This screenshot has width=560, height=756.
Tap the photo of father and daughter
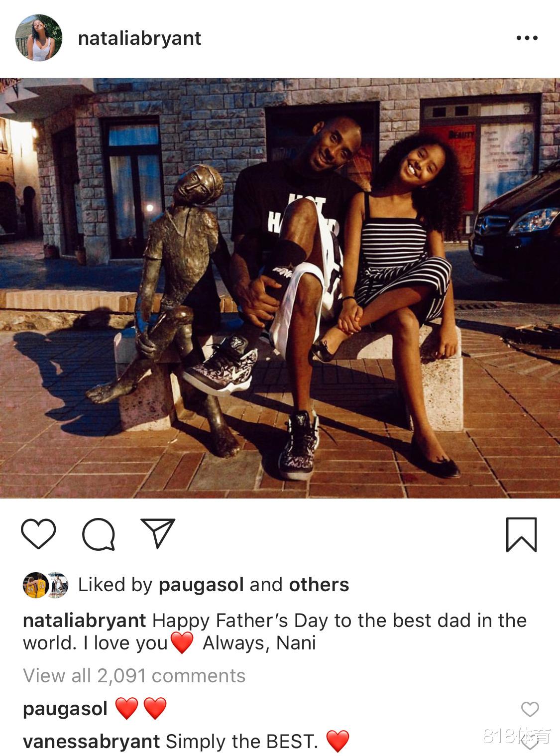pos(280,288)
